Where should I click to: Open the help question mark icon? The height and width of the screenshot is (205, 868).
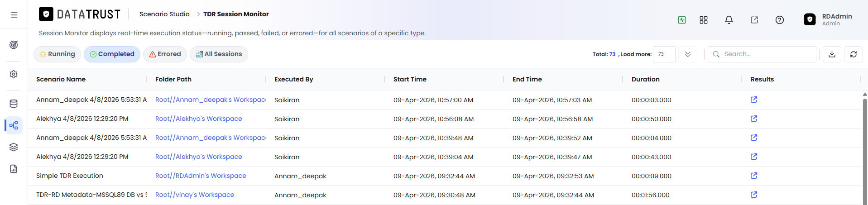click(x=780, y=20)
